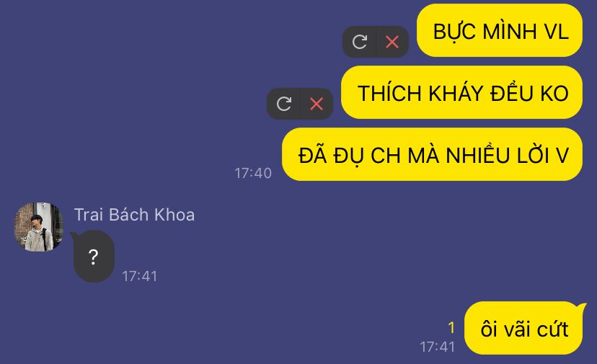Viewport: 597px width, 364px height.
Task: Click the yellow unread count "1"
Action: pyautogui.click(x=451, y=328)
